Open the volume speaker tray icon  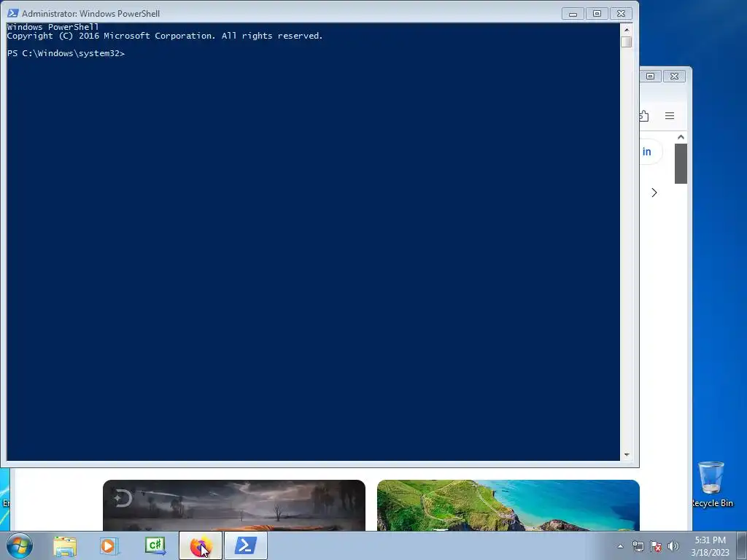[673, 546]
